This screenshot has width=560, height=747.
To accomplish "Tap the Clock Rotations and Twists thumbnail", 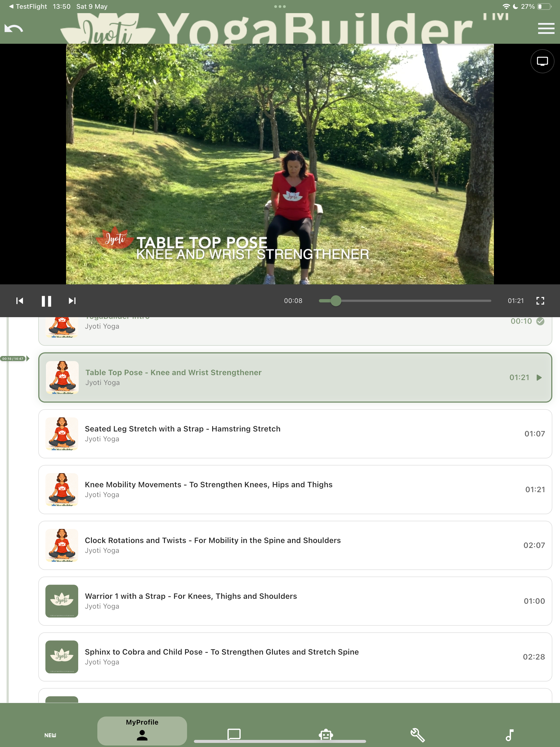I will tap(62, 545).
